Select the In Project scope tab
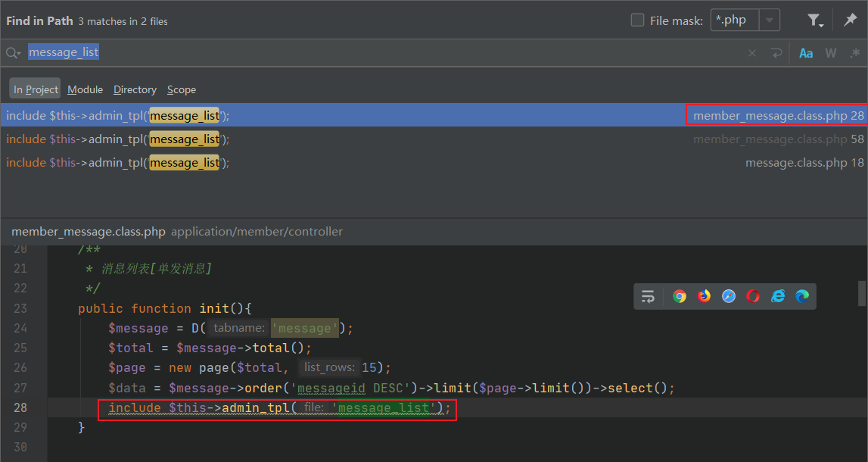868x462 pixels. 36,89
